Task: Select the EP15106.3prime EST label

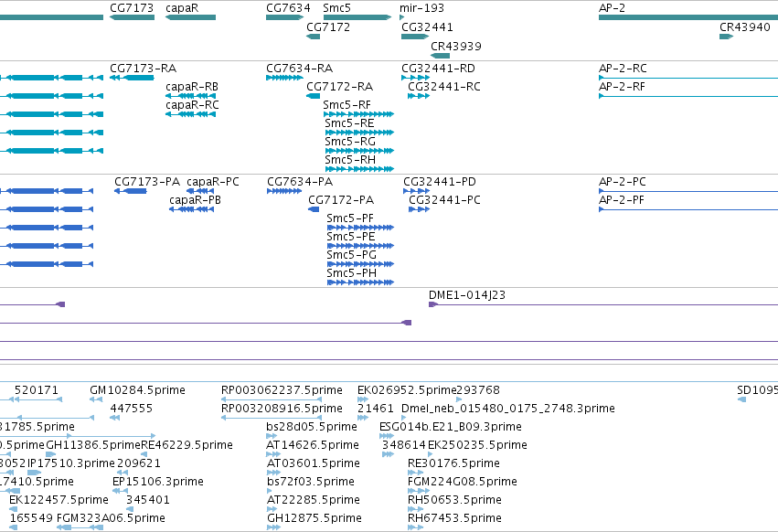Action: point(158,482)
